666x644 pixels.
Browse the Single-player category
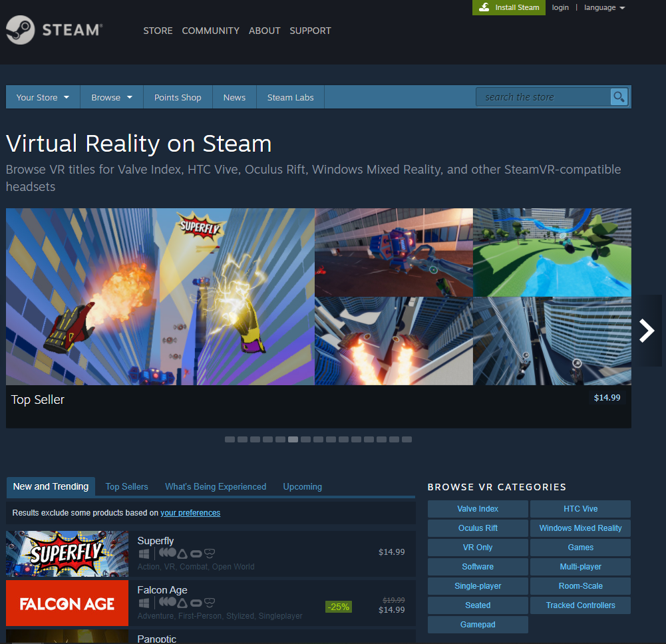[x=478, y=586]
